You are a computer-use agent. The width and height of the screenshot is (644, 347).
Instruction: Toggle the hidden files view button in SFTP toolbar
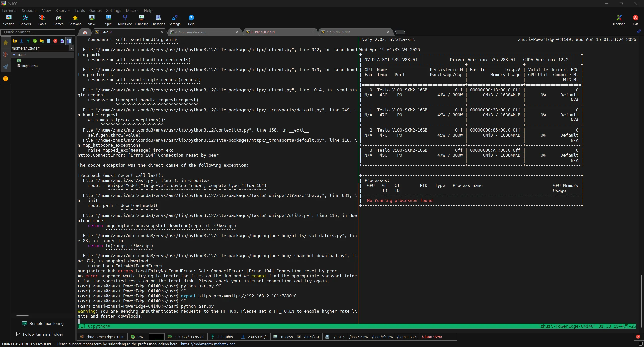[x=69, y=41]
